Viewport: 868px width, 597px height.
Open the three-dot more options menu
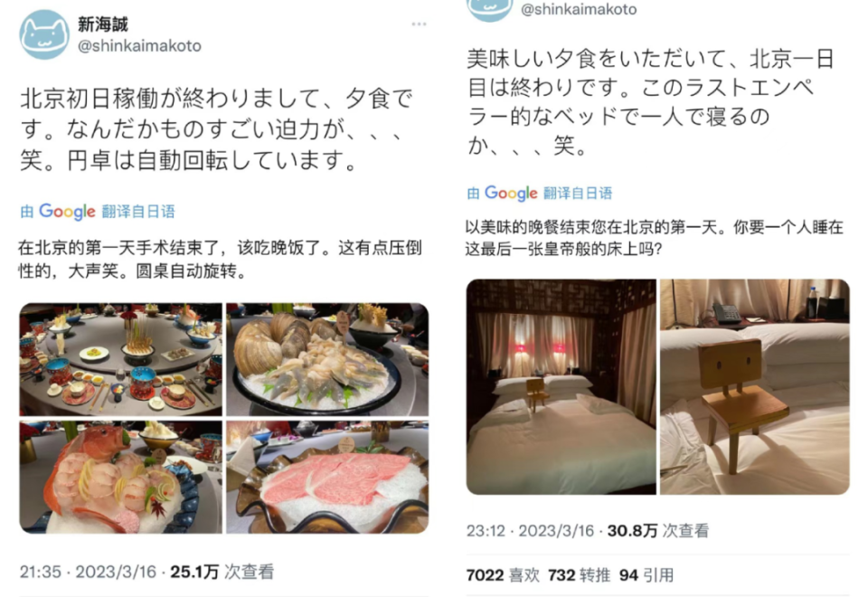point(419,24)
